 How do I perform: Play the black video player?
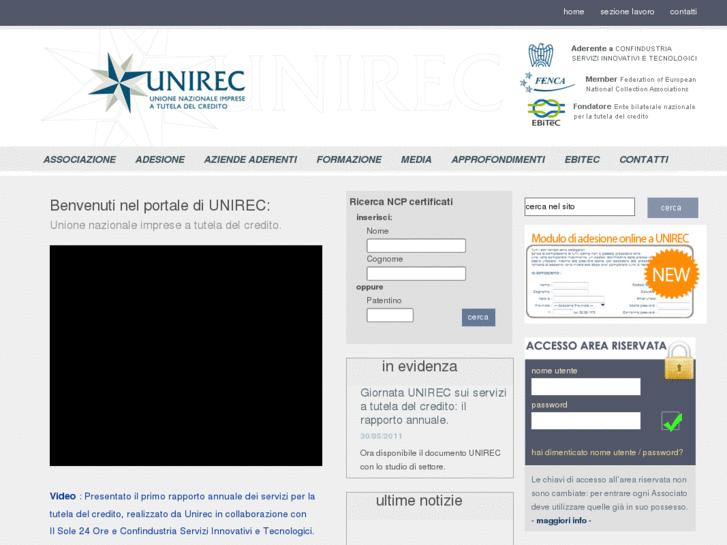point(186,356)
